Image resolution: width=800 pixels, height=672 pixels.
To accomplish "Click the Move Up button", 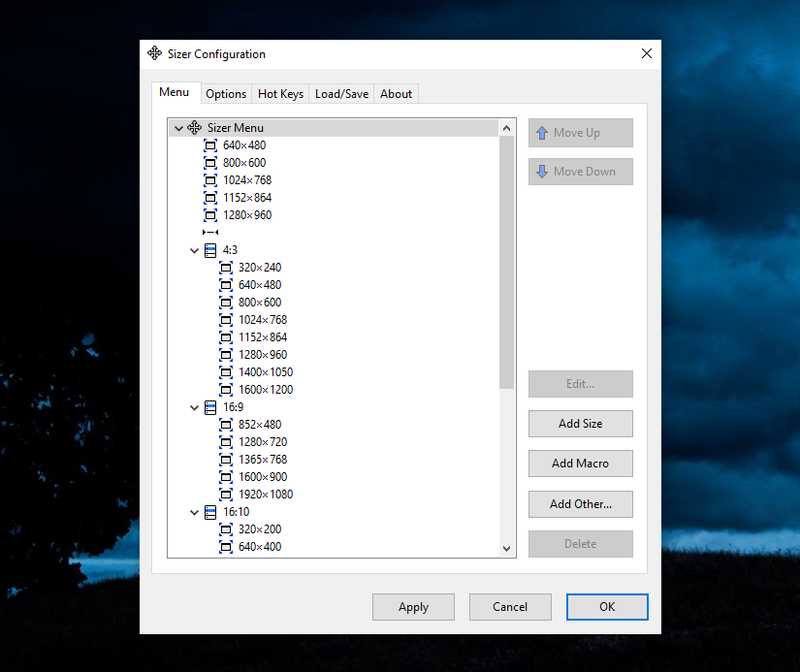I will [x=581, y=133].
